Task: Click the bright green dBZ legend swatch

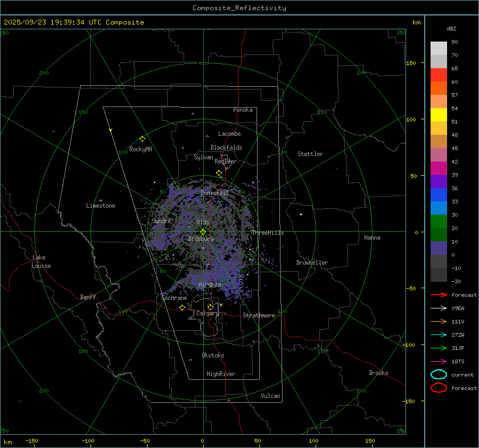Action: (x=439, y=222)
